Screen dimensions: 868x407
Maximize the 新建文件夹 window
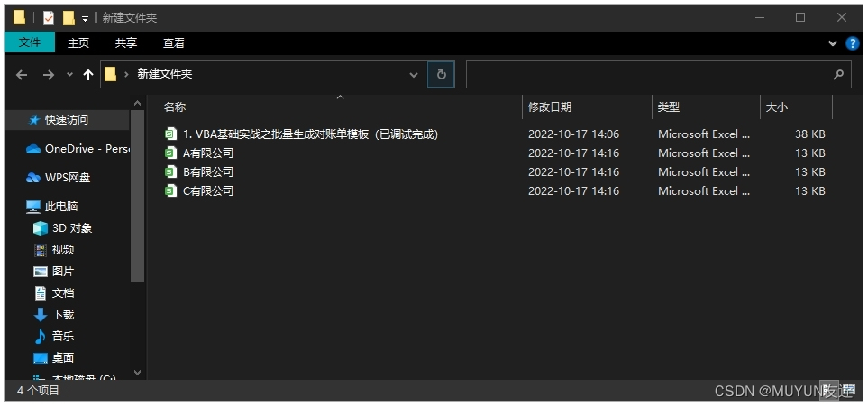click(799, 18)
